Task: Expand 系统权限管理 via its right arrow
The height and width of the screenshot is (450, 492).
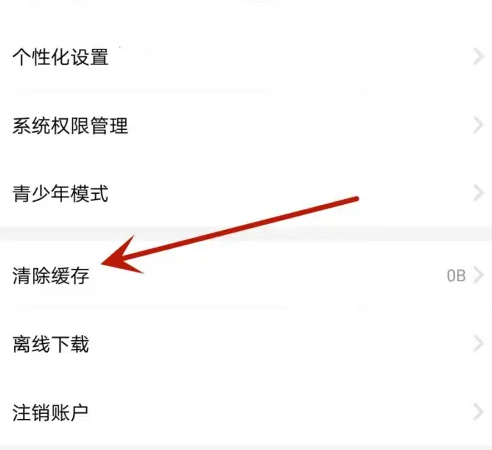Action: (x=478, y=125)
